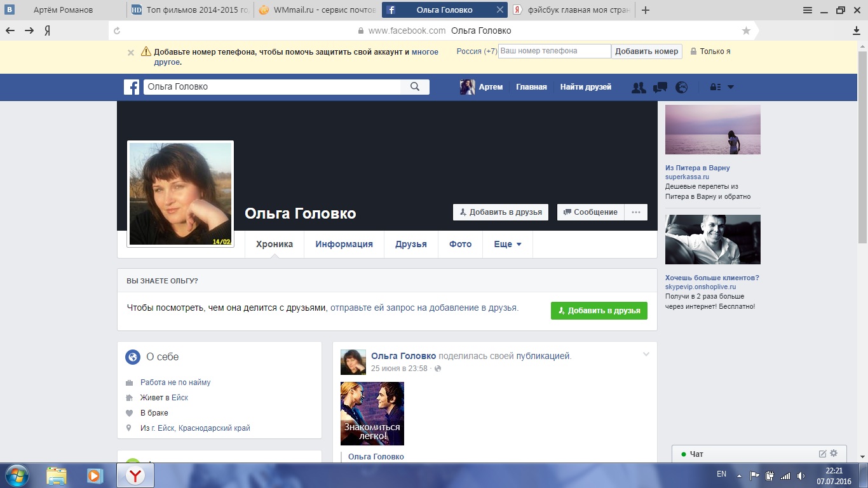Open the Из Питера в Варну ad link
This screenshot has height=488, width=868.
(x=698, y=168)
